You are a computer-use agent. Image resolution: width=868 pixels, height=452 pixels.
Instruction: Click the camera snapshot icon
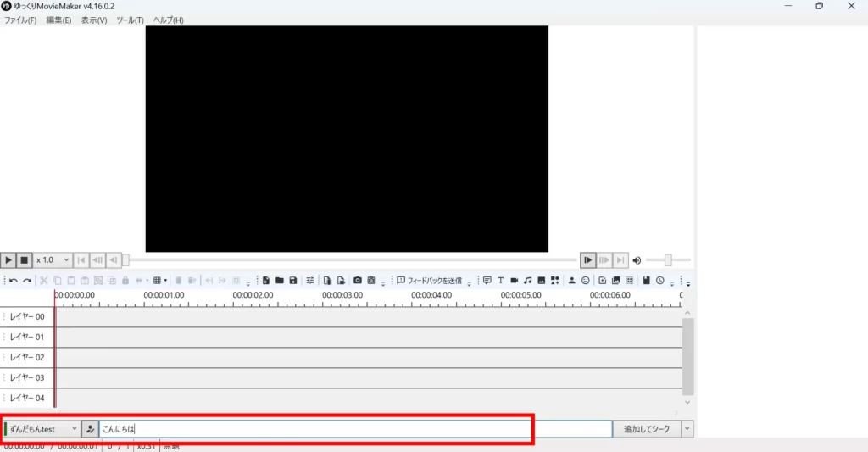point(358,281)
